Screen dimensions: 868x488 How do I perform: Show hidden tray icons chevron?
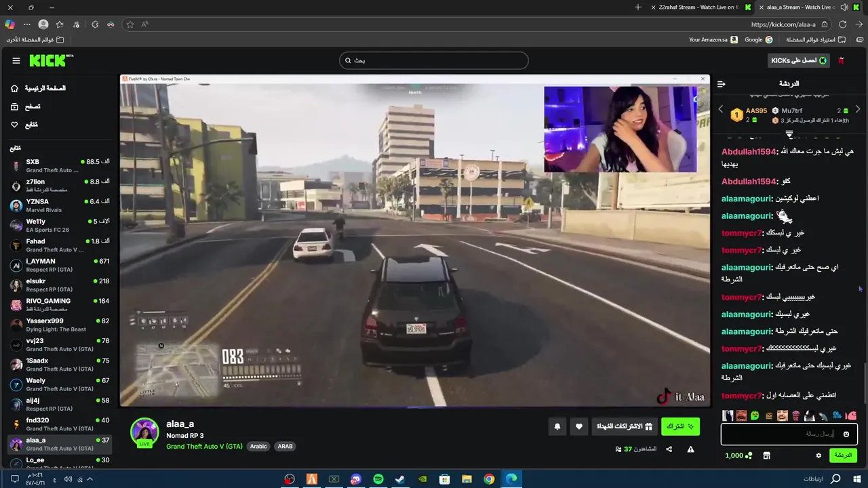90,479
